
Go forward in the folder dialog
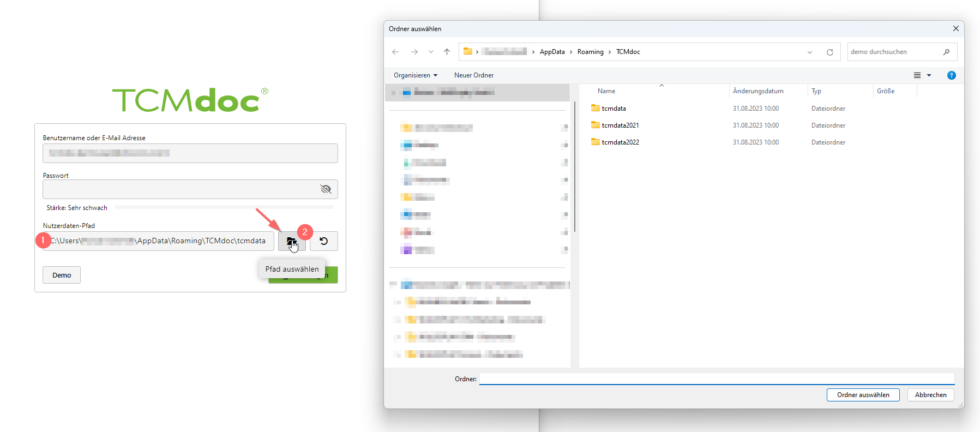point(414,52)
